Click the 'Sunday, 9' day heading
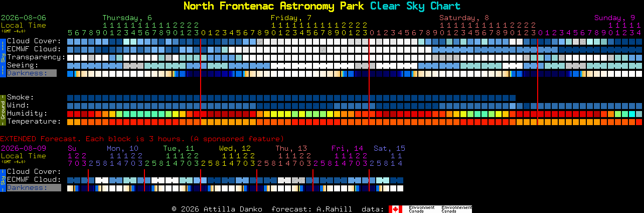The height and width of the screenshot is (213, 644). pyautogui.click(x=614, y=18)
